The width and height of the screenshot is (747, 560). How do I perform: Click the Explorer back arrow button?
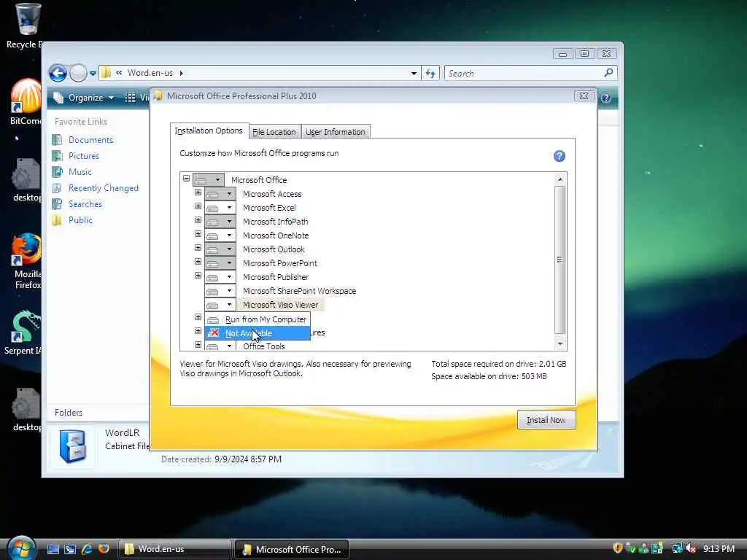coord(58,74)
